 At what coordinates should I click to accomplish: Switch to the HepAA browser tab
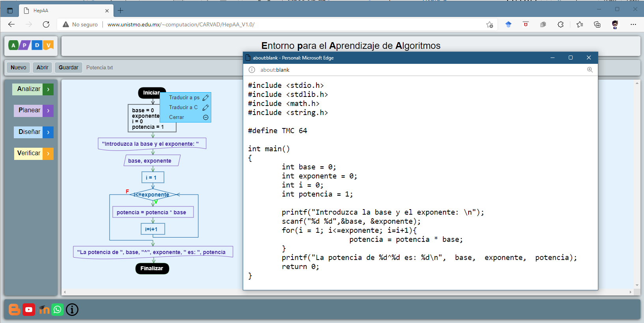pos(66,11)
